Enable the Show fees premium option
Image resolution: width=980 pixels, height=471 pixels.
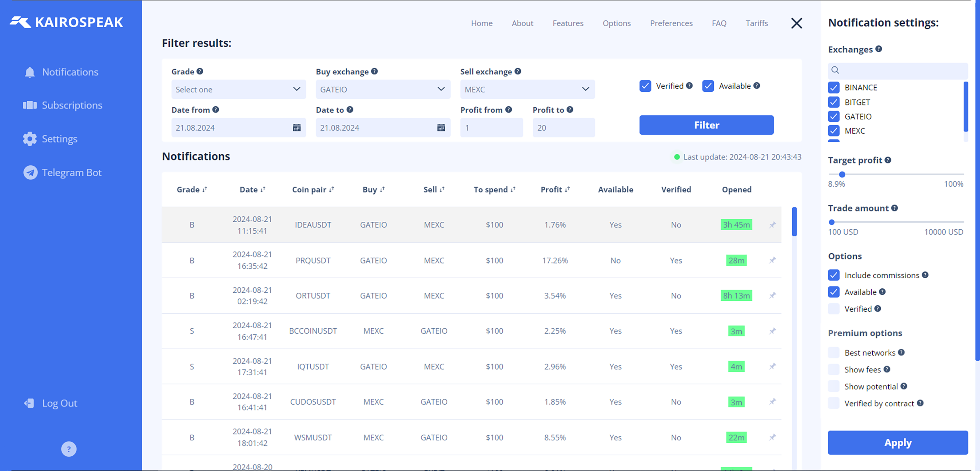pos(834,370)
